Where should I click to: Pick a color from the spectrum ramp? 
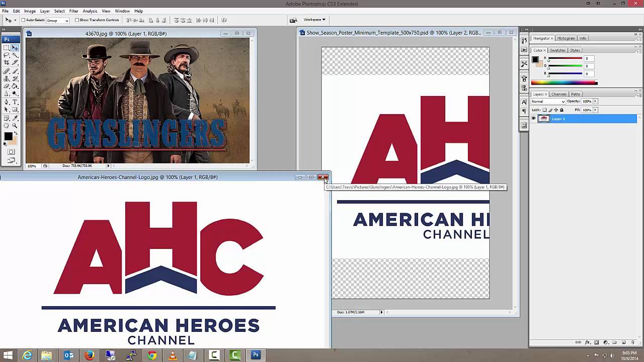click(x=564, y=82)
